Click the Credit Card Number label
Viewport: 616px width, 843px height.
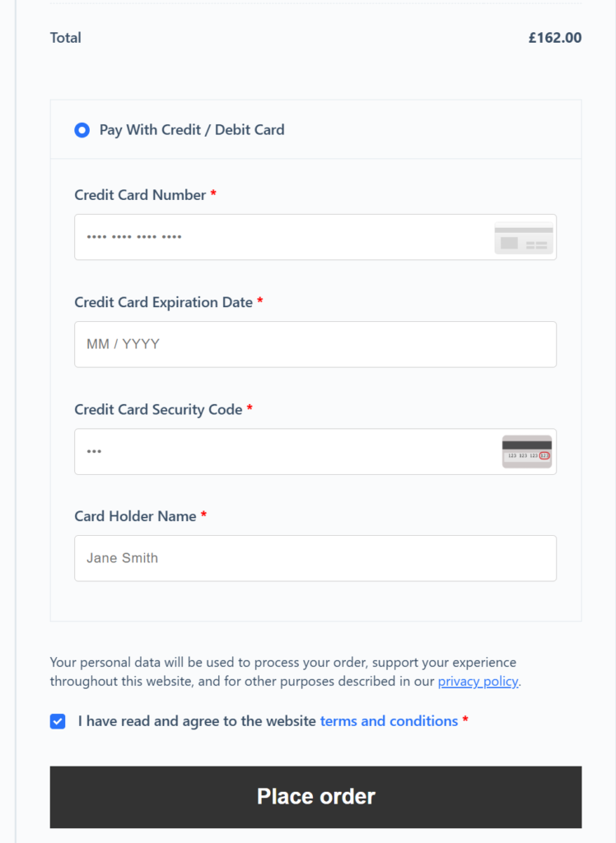point(140,195)
